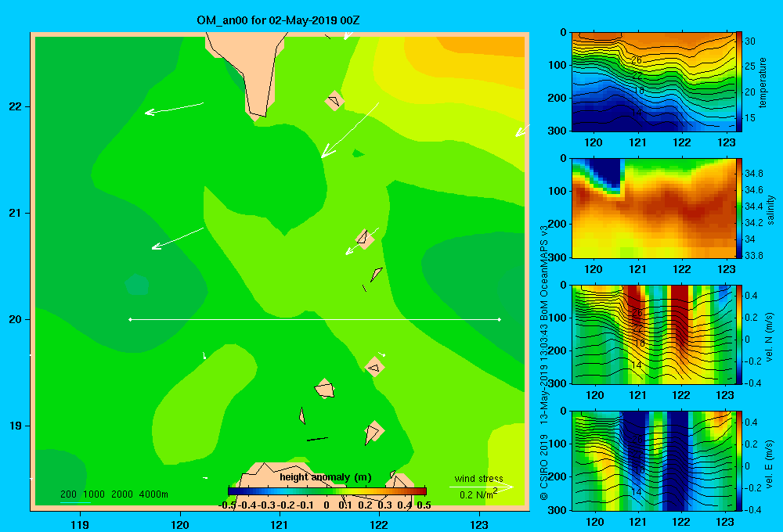Click the large wind arrow near 21.5N 121.5E

pos(349,130)
